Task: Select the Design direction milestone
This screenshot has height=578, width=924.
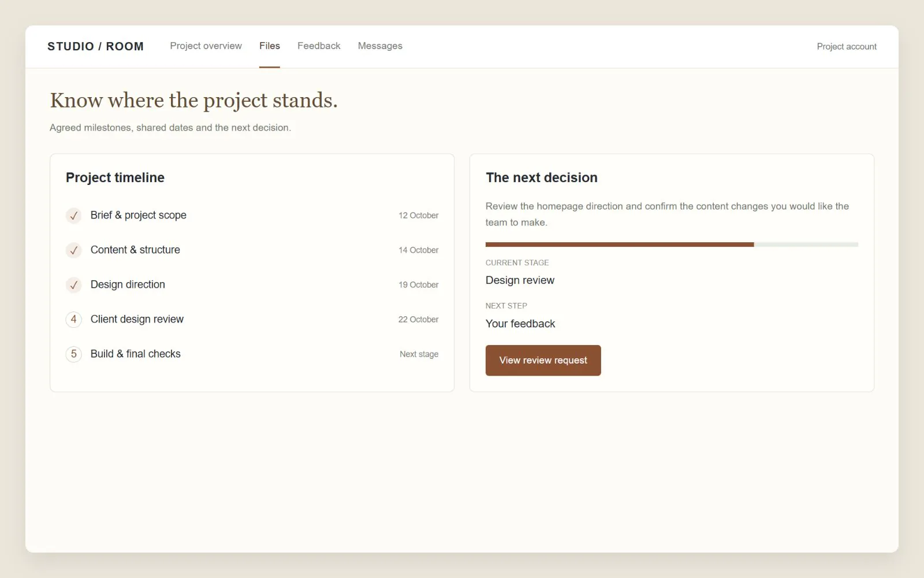Action: (x=252, y=284)
